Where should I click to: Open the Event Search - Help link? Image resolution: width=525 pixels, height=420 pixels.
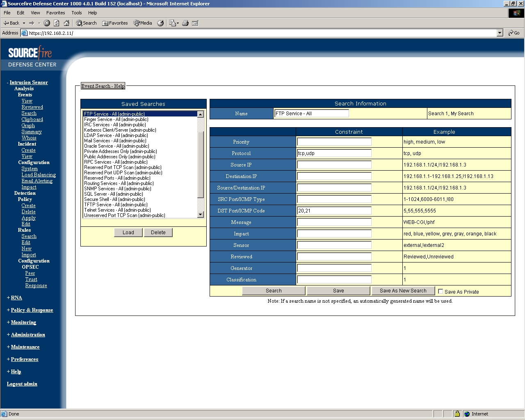(103, 86)
